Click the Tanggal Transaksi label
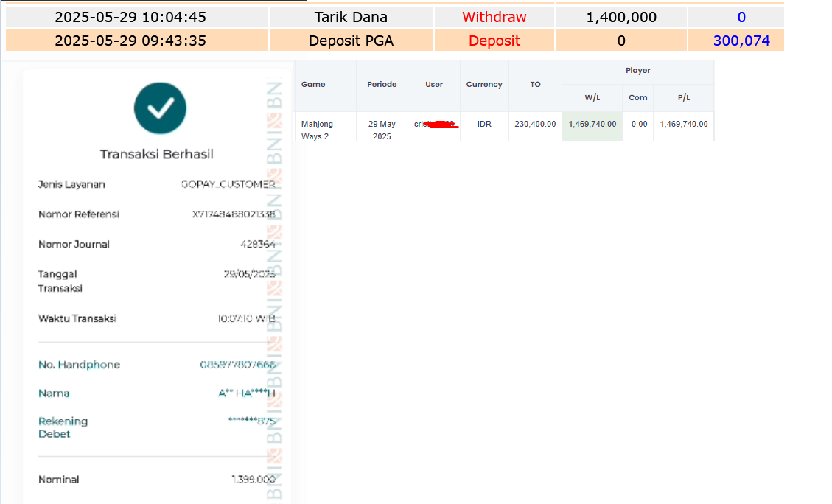 (60, 281)
